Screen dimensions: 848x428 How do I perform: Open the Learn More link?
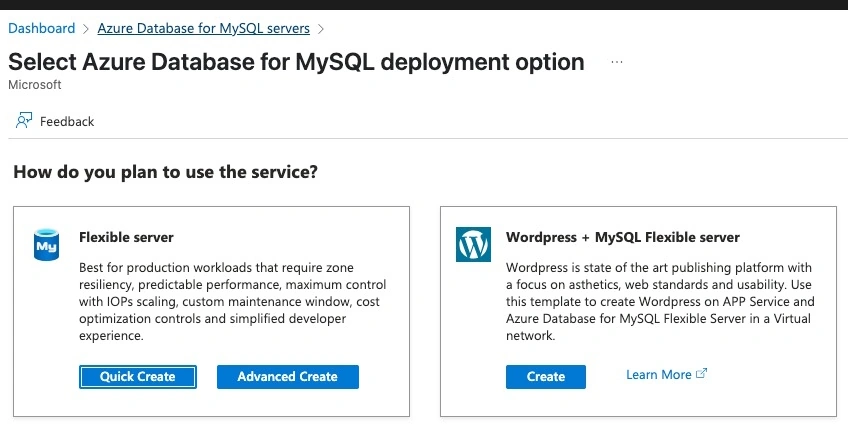(x=659, y=374)
